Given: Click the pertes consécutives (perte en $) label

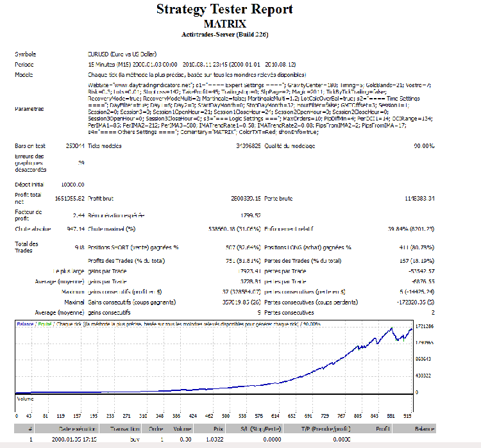Looking at the screenshot, I should pyautogui.click(x=305, y=292).
